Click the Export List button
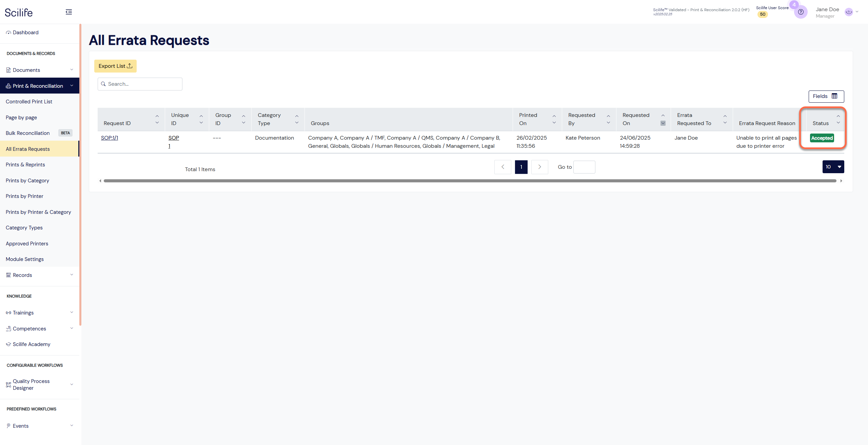This screenshot has height=445, width=868. pyautogui.click(x=115, y=66)
